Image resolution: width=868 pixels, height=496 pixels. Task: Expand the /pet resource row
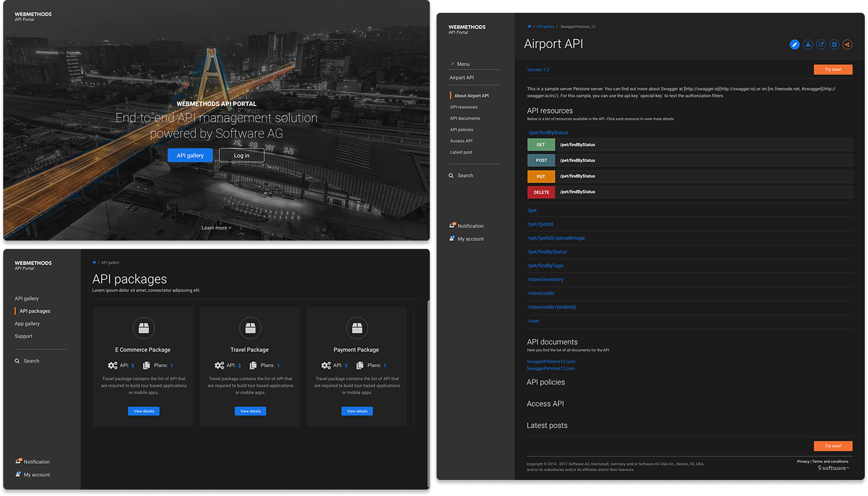point(690,211)
